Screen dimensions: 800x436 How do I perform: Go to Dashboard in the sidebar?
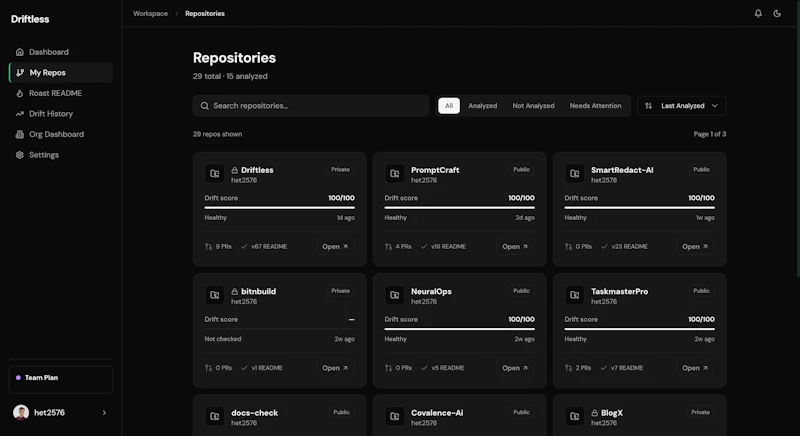click(x=61, y=52)
